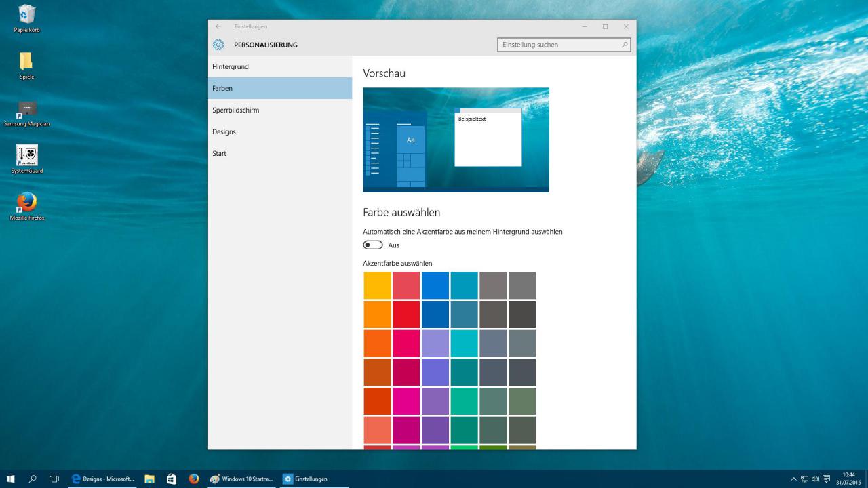
Task: Select the Spiele folder on the desktop
Action: [x=26, y=66]
